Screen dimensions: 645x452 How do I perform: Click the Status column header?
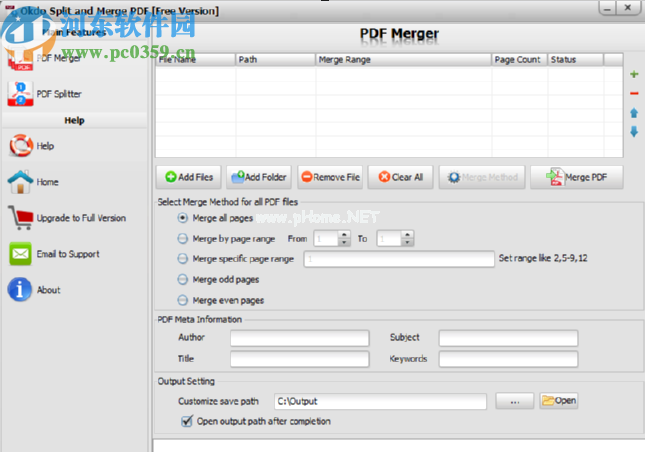(x=575, y=60)
